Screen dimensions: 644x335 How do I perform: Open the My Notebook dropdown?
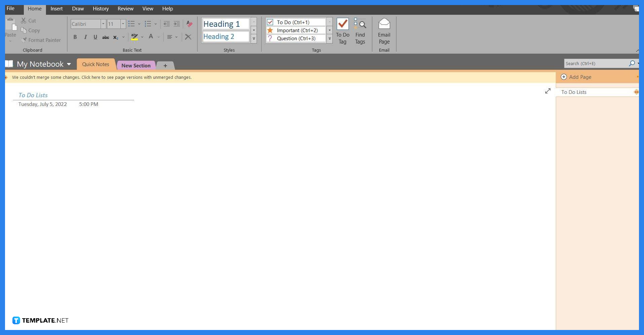point(69,64)
